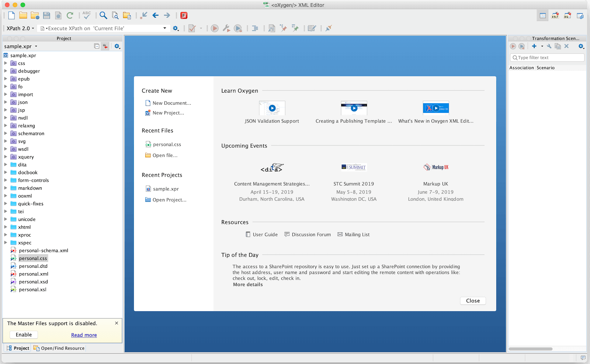
Task: Reload the document with the green arrow icon
Action: [70, 15]
